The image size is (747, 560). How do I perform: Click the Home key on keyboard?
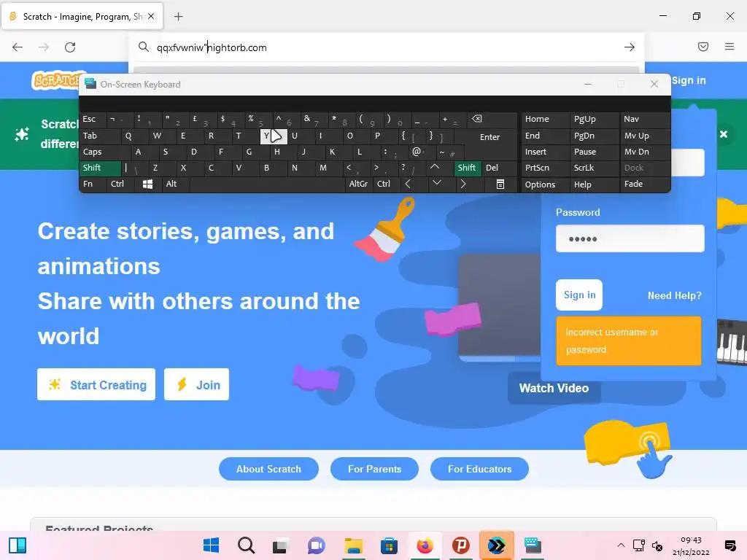(x=545, y=119)
